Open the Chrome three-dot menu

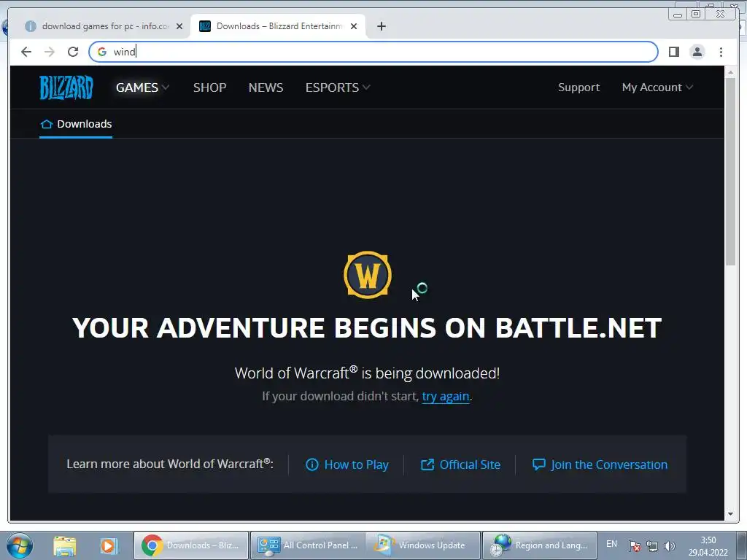coord(721,52)
